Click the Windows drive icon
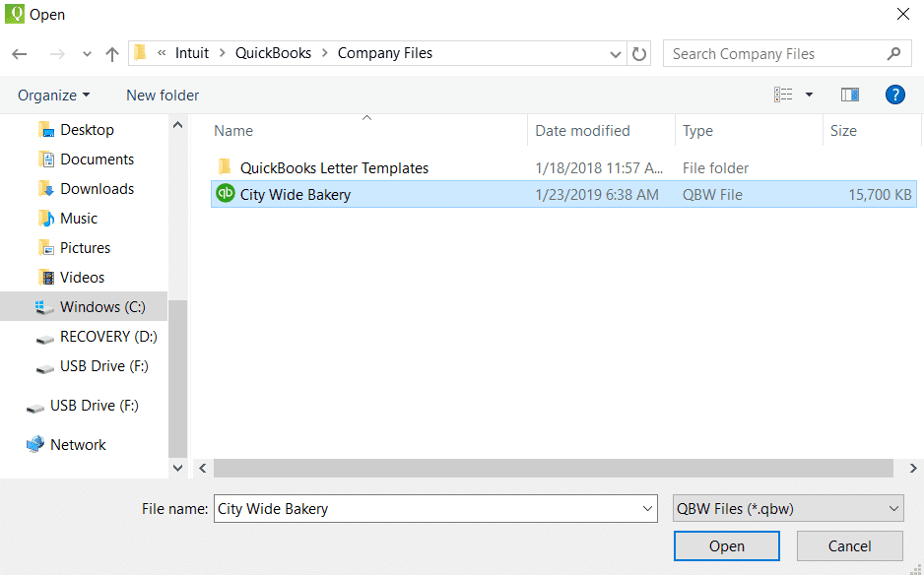 point(43,307)
